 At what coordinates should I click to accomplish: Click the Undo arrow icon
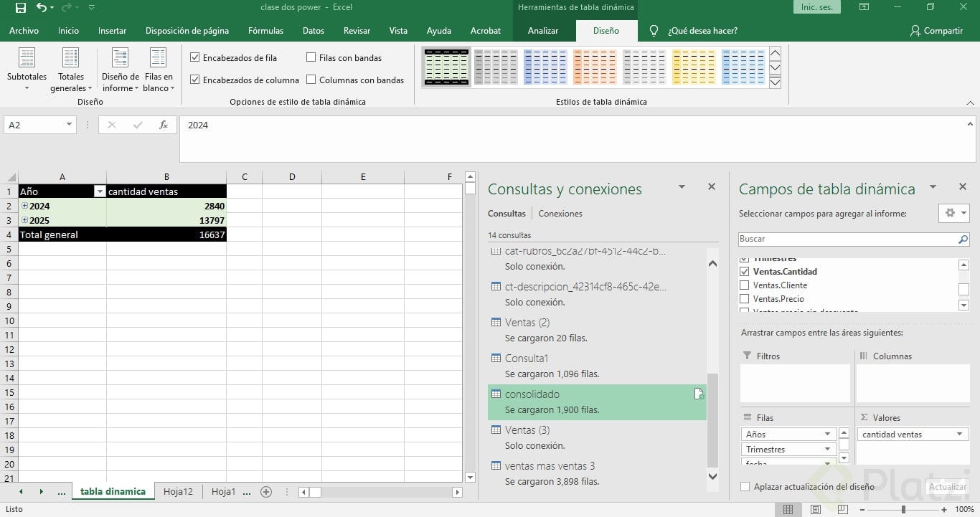pyautogui.click(x=42, y=8)
